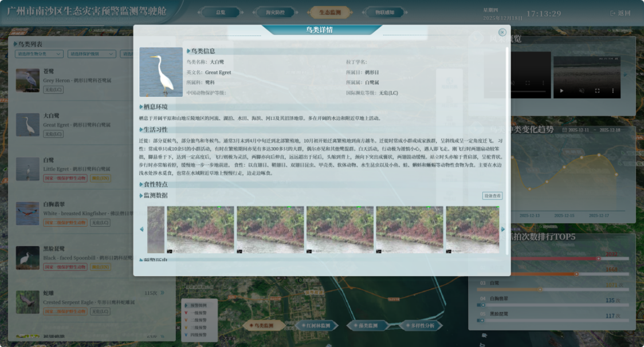Open the trend chart calendar icon
Image resolution: width=644 pixels, height=347 pixels.
tap(564, 130)
